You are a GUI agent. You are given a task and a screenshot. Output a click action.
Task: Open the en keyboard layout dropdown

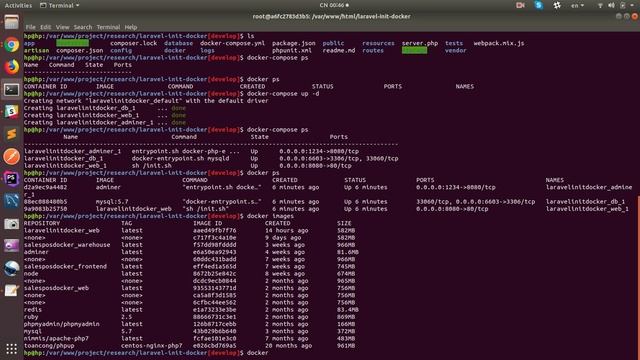pos(577,5)
